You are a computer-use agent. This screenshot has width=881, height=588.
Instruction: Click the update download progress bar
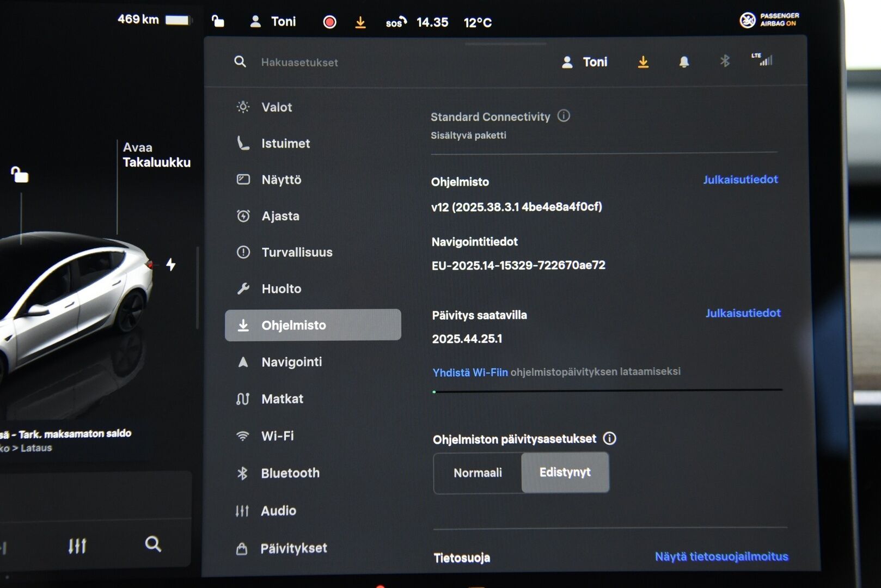607,390
